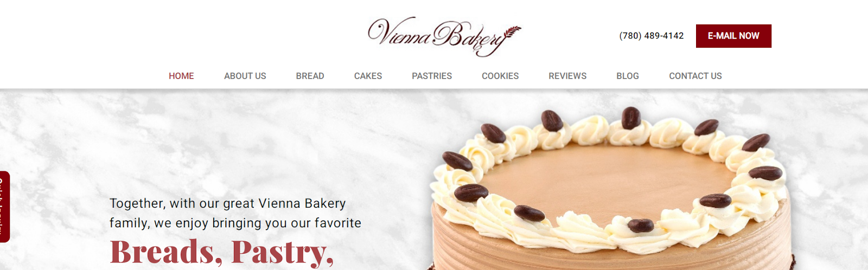Select CAKES in navigation bar
The height and width of the screenshot is (270, 868).
pyautogui.click(x=368, y=76)
